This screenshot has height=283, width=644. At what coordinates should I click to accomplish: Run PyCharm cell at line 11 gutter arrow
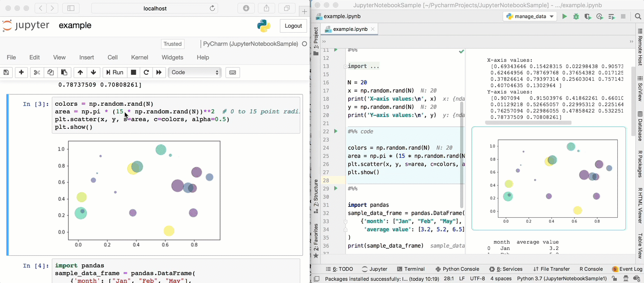[336, 50]
